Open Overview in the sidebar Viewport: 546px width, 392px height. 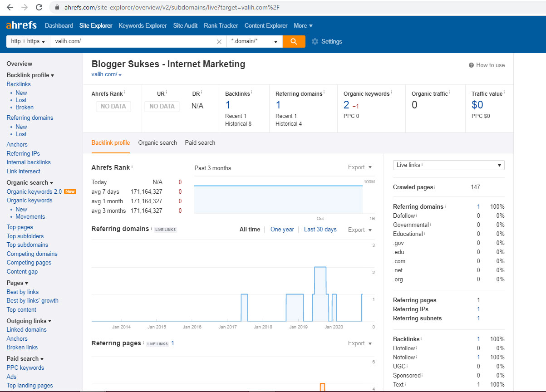(20, 64)
